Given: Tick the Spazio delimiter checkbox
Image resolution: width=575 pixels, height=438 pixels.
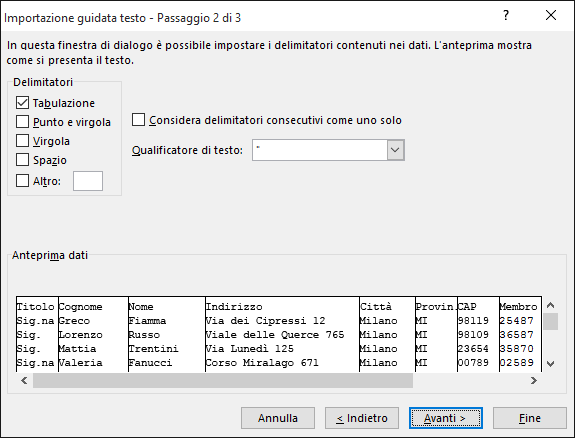Looking at the screenshot, I should point(22,160).
